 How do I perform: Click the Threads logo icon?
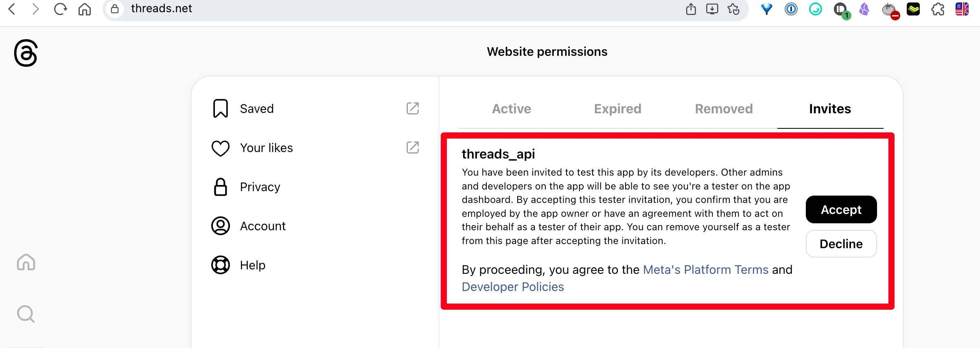pos(26,53)
